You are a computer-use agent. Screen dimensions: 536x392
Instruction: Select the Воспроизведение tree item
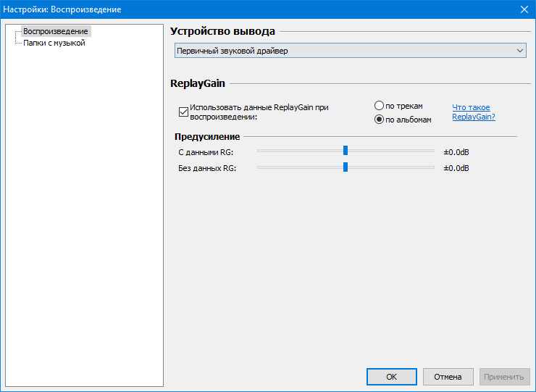pos(56,31)
